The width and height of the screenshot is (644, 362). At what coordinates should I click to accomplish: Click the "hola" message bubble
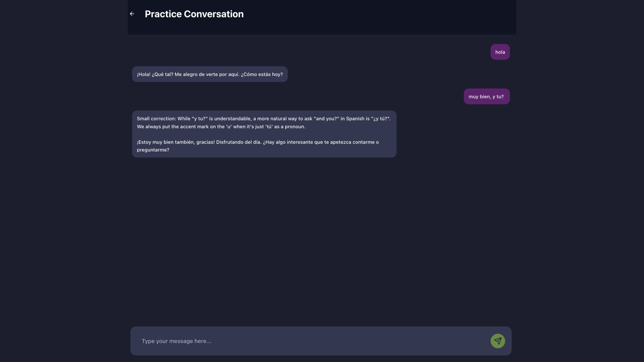point(500,52)
